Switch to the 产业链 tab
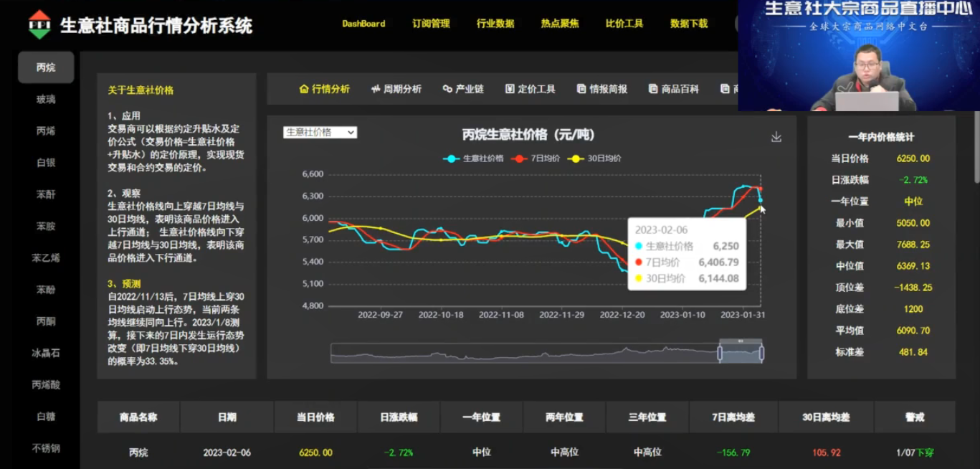 463,89
